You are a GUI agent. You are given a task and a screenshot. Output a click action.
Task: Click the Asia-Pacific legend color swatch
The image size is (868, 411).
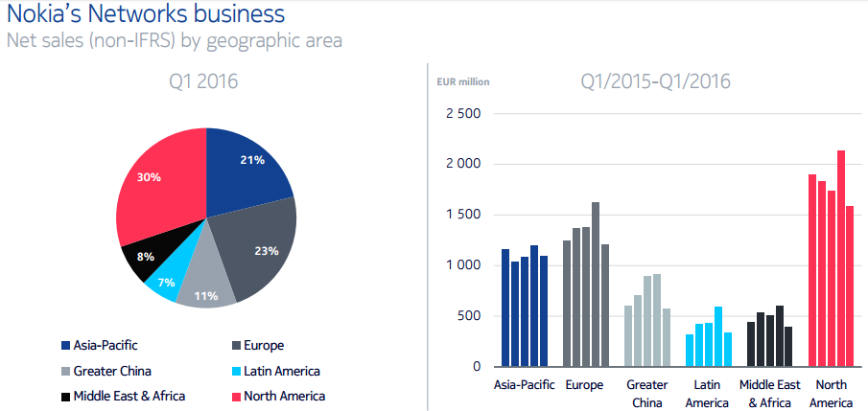(x=65, y=346)
